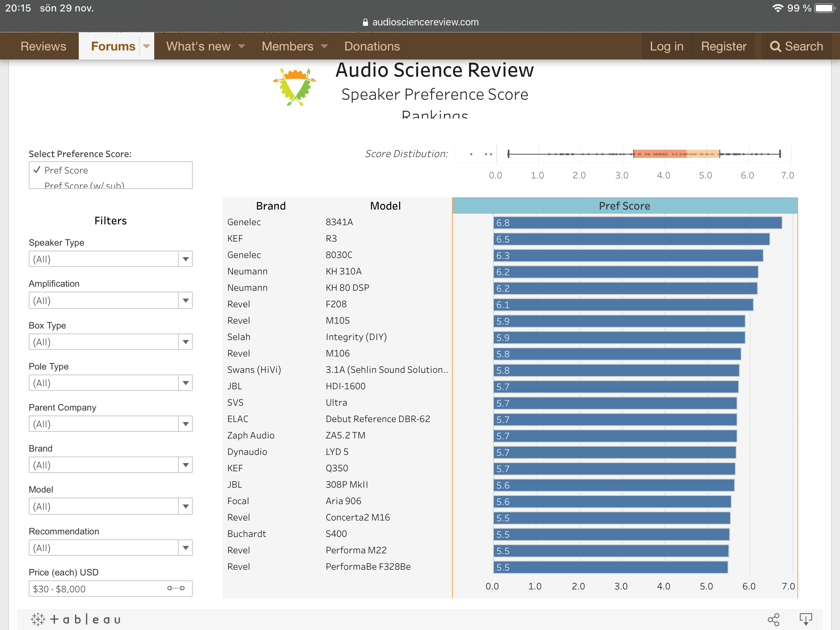This screenshot has width=840, height=630.
Task: Click the Audio Science Review logo
Action: (294, 87)
